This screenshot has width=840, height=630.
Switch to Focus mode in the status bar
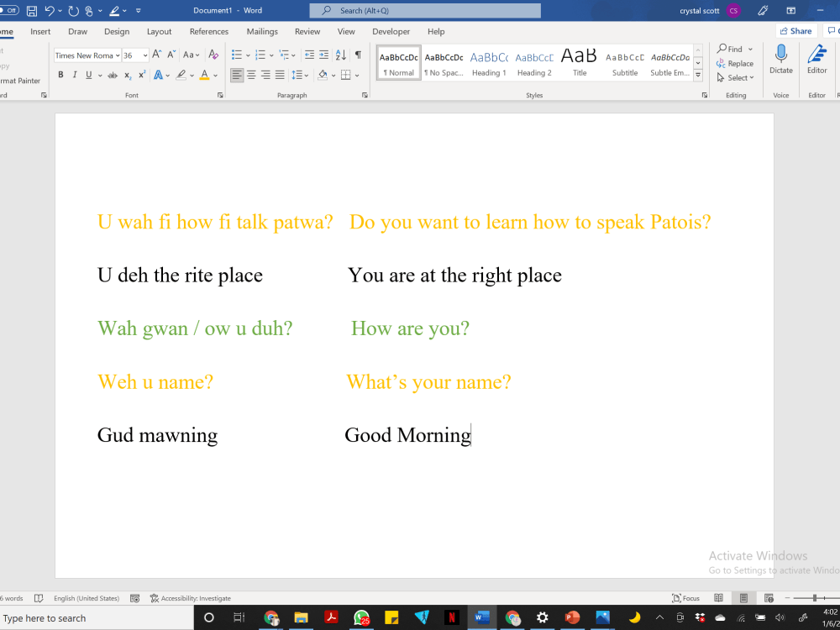(686, 597)
